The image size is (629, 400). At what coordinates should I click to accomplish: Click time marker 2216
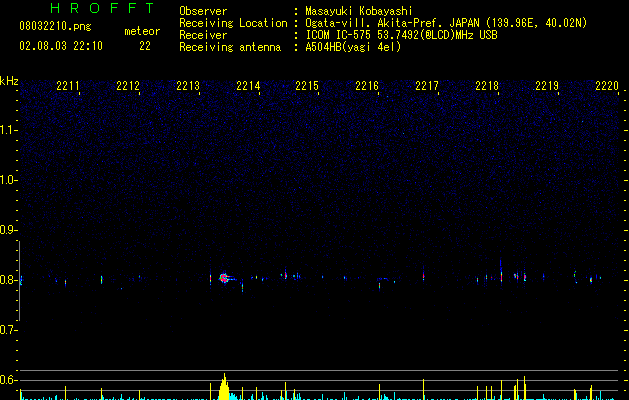pyautogui.click(x=367, y=85)
